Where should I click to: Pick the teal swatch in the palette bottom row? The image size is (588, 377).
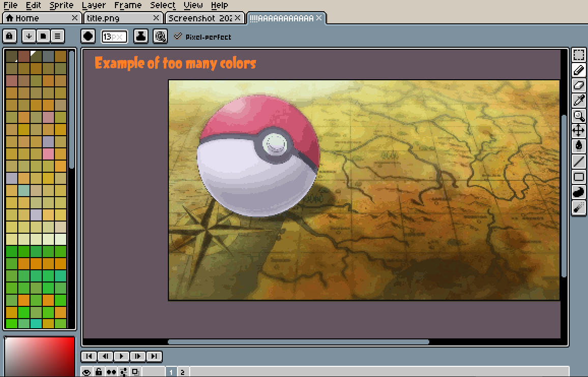coord(36,324)
